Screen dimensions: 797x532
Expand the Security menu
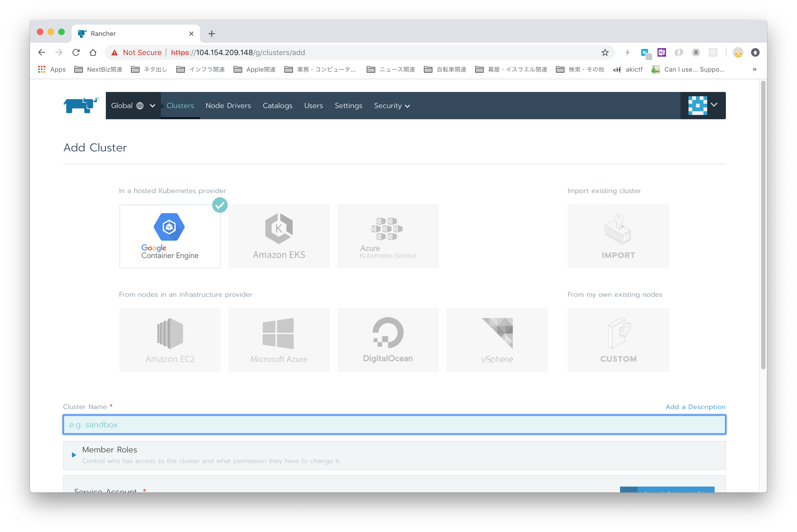pyautogui.click(x=392, y=106)
